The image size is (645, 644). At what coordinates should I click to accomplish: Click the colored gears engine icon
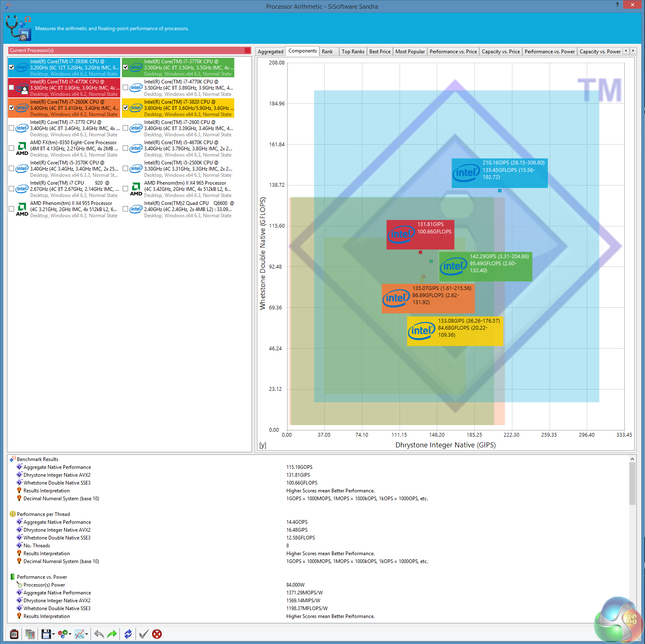coord(63,634)
